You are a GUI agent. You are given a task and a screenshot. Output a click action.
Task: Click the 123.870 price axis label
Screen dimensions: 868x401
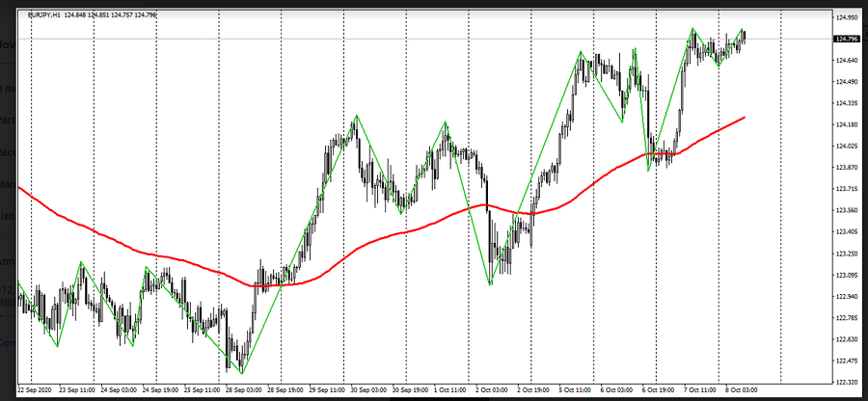point(848,168)
